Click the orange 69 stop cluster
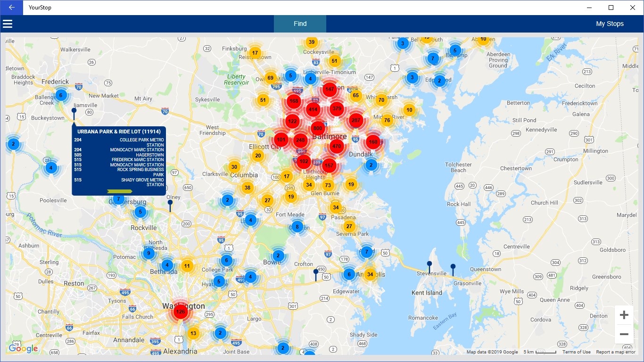Screen dimensions: 644x362 tap(270, 78)
